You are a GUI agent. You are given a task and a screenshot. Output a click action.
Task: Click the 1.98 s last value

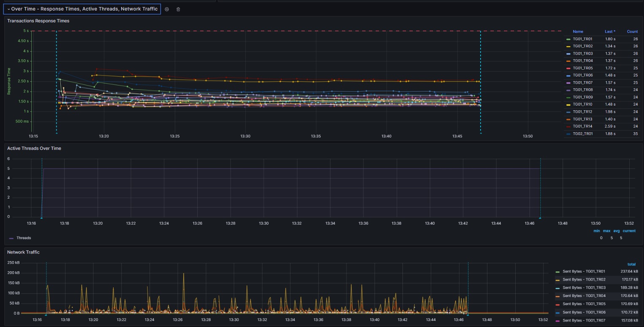coord(610,112)
